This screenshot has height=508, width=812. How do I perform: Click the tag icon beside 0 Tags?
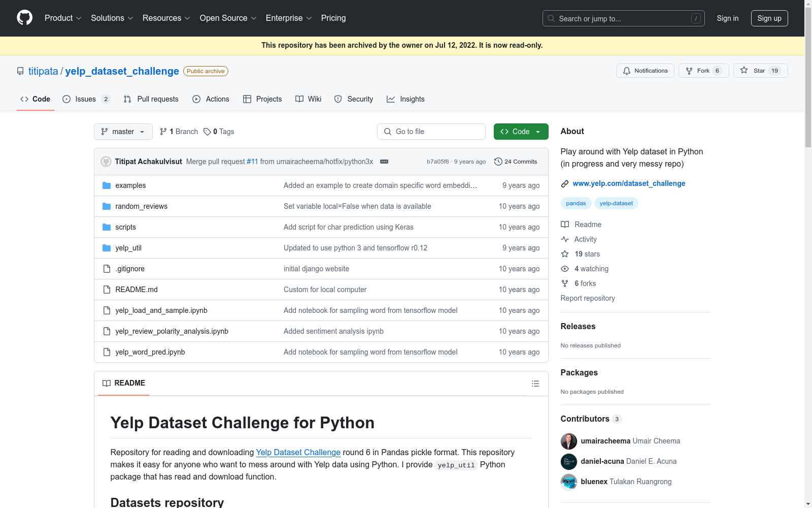207,132
